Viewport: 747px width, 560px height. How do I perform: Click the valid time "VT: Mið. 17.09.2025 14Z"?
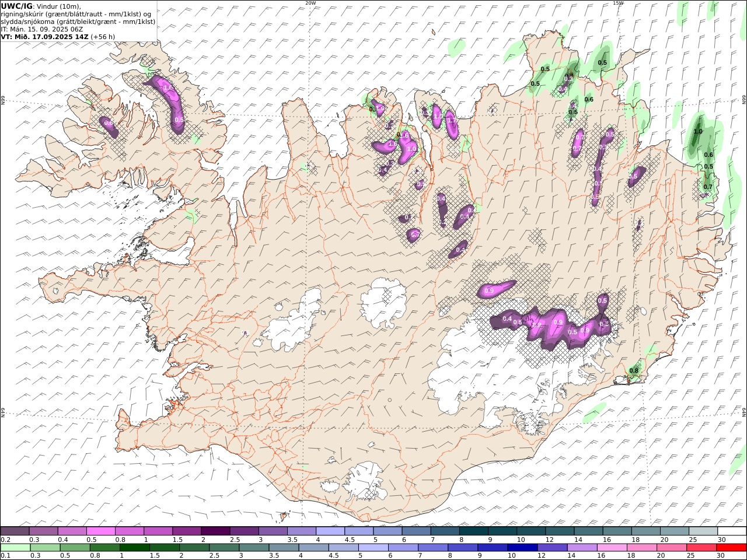tap(44, 36)
